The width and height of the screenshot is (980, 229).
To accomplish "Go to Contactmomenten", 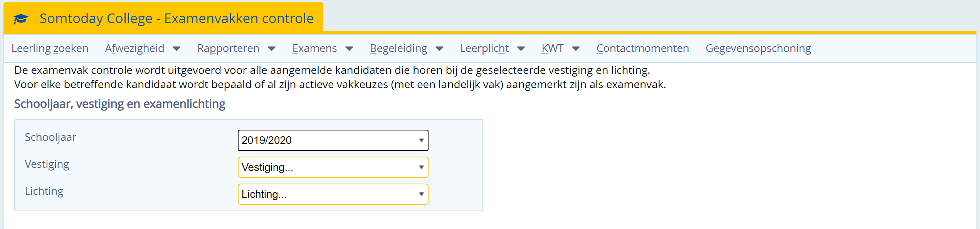I will pyautogui.click(x=643, y=48).
